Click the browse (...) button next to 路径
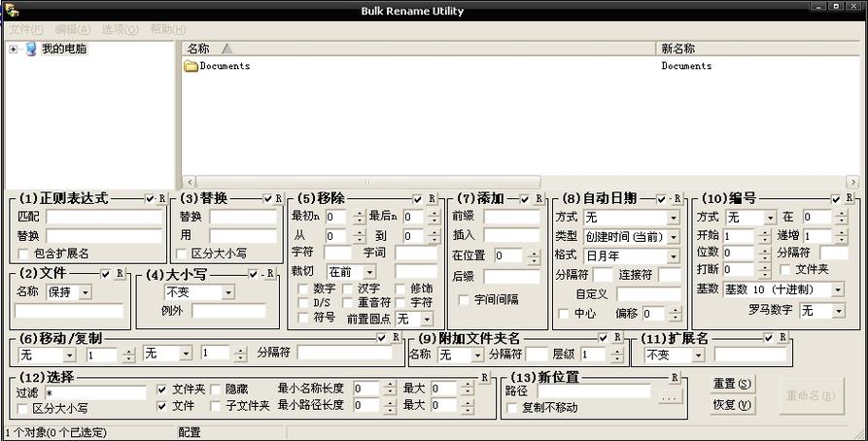This screenshot has width=868, height=441. (669, 396)
